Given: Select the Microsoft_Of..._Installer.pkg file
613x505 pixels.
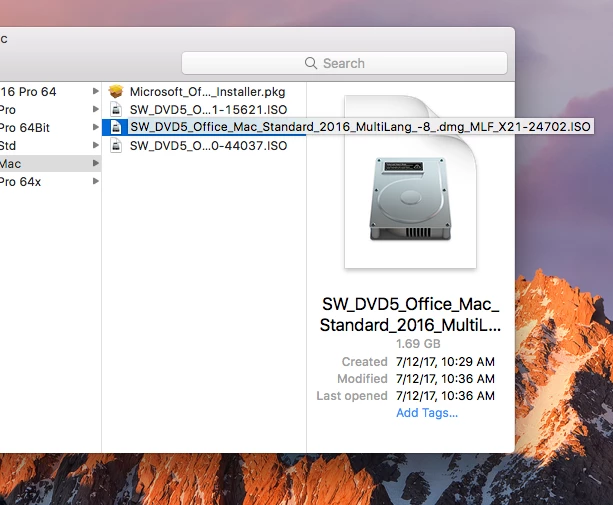Looking at the screenshot, I should (x=204, y=91).
